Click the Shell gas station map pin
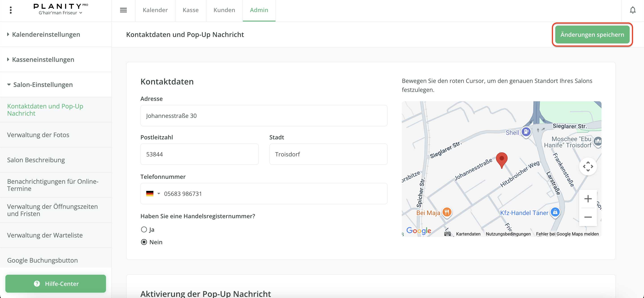The width and height of the screenshot is (644, 298). [x=526, y=132]
